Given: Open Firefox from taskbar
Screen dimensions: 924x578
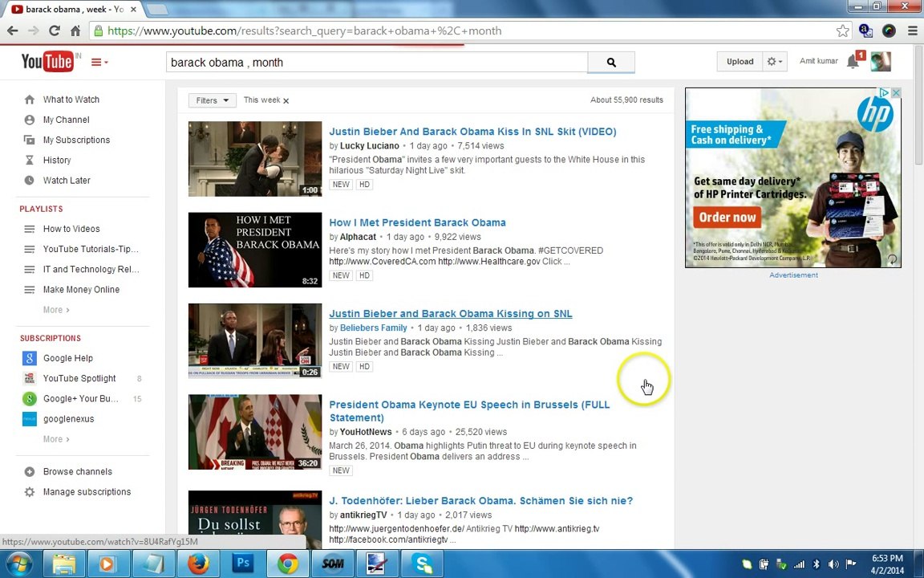Looking at the screenshot, I should point(199,564).
